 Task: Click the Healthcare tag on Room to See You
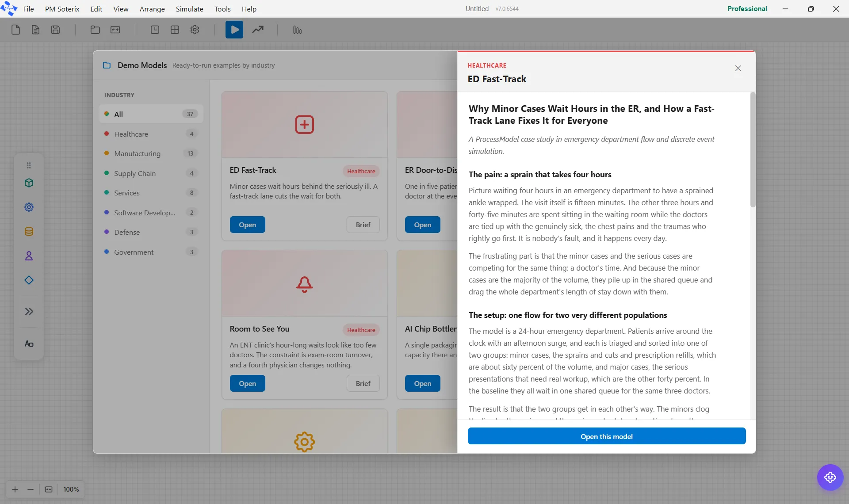361,330
